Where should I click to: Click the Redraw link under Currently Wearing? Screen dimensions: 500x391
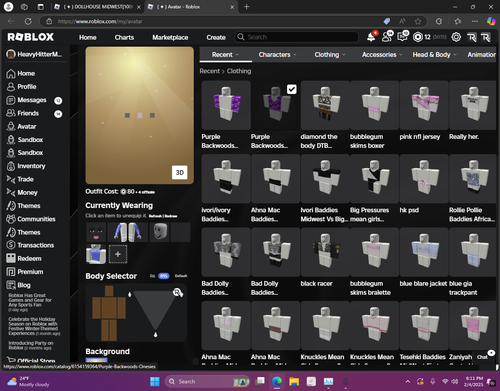pyautogui.click(x=171, y=216)
